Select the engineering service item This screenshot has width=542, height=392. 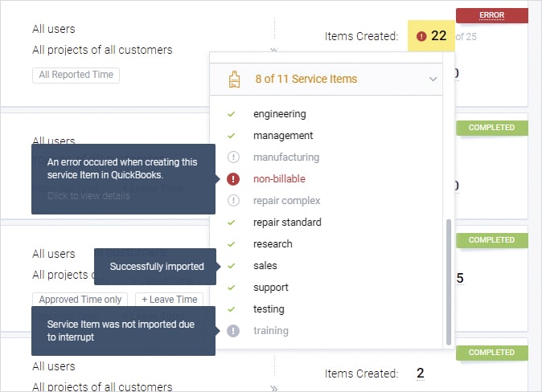coord(279,114)
